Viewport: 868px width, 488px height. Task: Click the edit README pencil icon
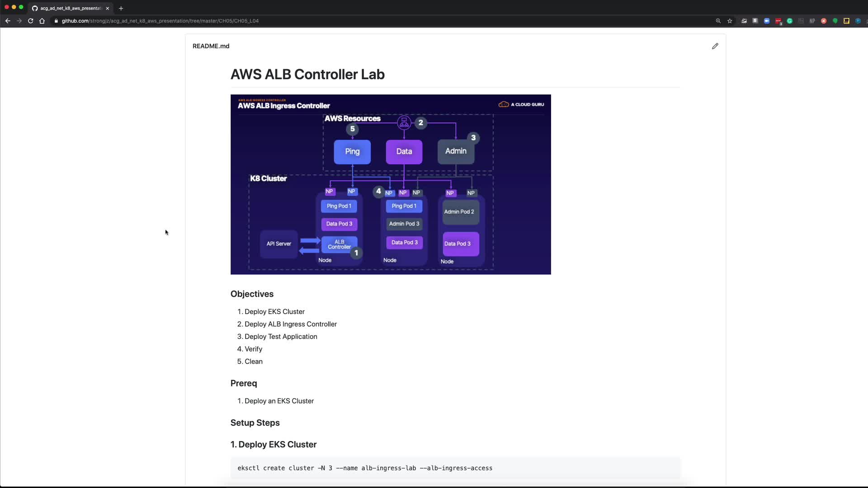715,46
